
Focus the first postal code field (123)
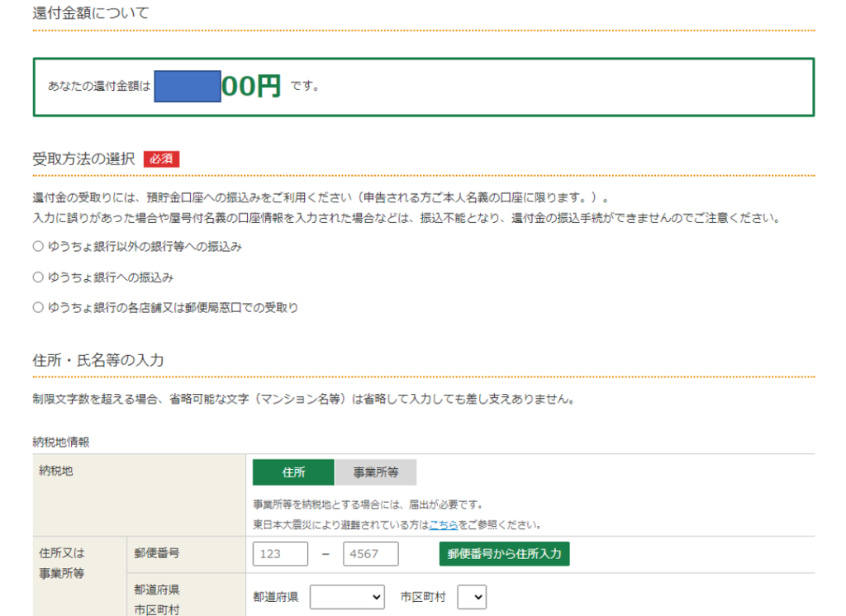point(280,554)
